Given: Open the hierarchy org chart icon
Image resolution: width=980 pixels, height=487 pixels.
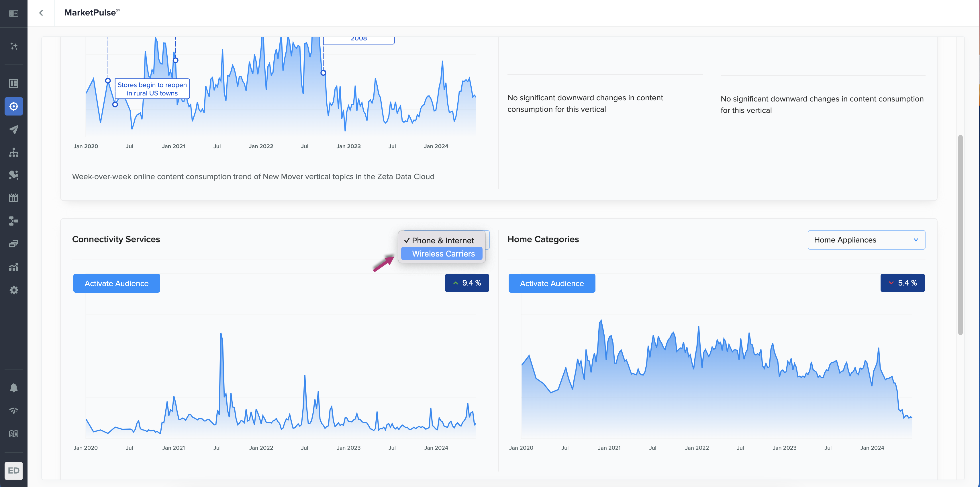Looking at the screenshot, I should pyautogui.click(x=14, y=152).
